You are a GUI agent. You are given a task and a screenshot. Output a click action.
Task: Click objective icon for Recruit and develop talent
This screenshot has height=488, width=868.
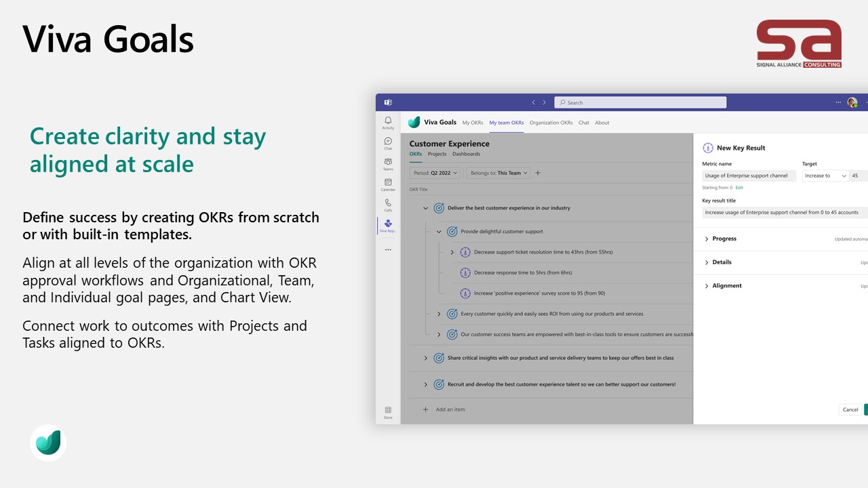point(439,384)
